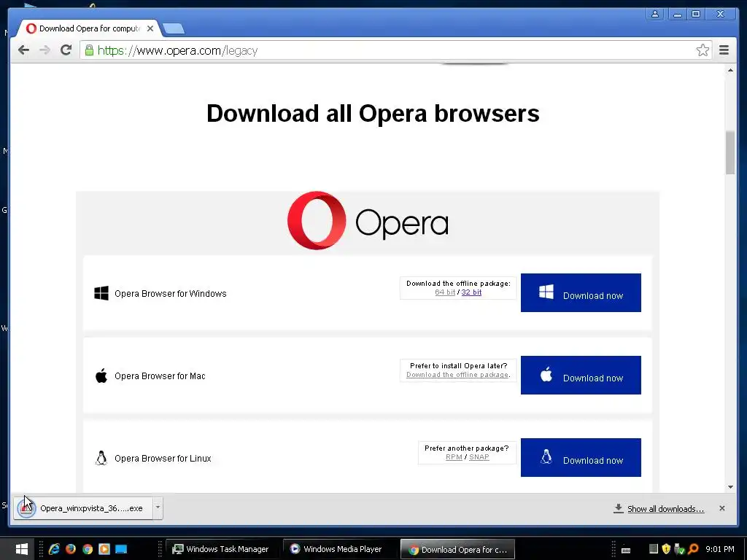The height and width of the screenshot is (560, 747).
Task: Open media player quick launch icon
Action: (x=104, y=549)
